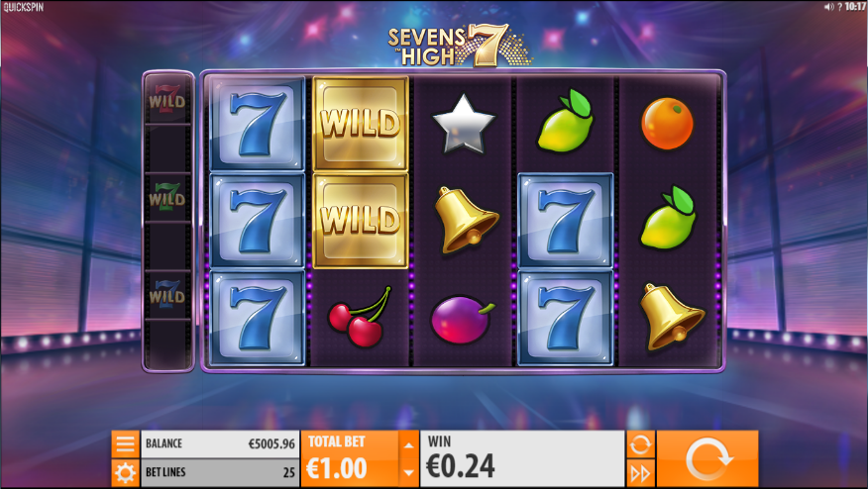Click the plum symbol on reel three
The width and height of the screenshot is (868, 489).
(462, 319)
